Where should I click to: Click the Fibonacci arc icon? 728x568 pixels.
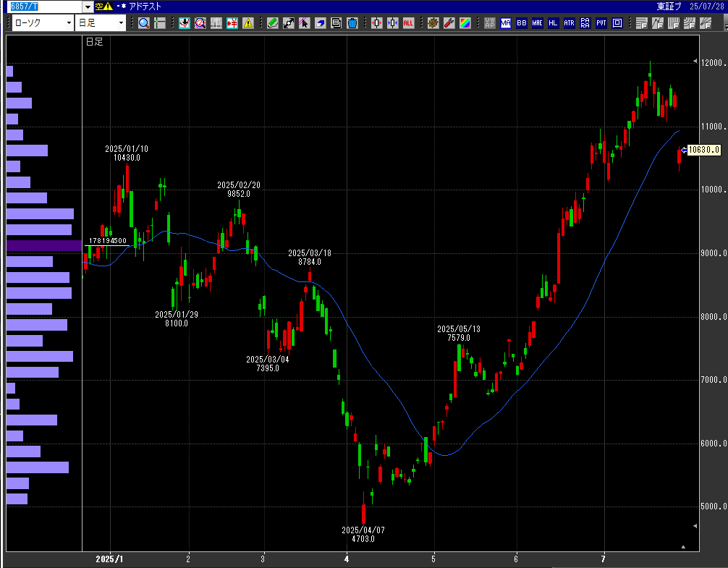coord(690,22)
